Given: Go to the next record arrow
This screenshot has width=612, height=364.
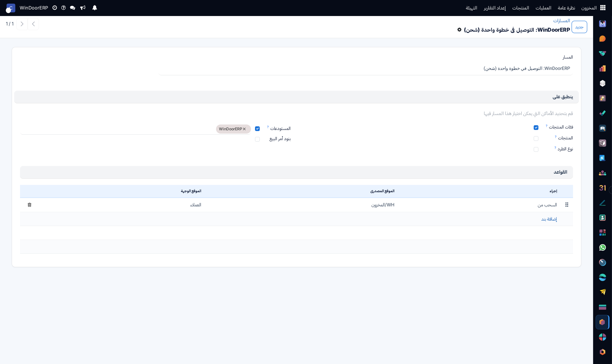Looking at the screenshot, I should tap(22, 24).
